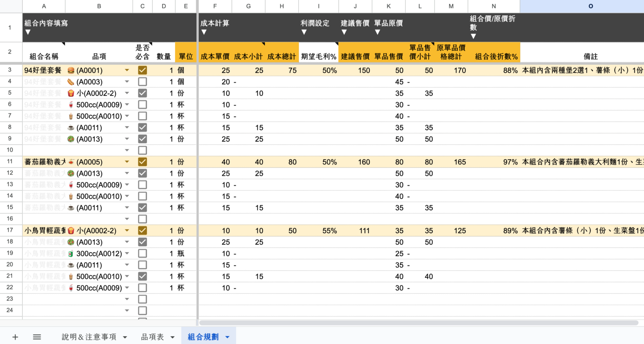Toggle the 組合價/原價折數 group triangle
The image size is (644, 344).
click(473, 36)
